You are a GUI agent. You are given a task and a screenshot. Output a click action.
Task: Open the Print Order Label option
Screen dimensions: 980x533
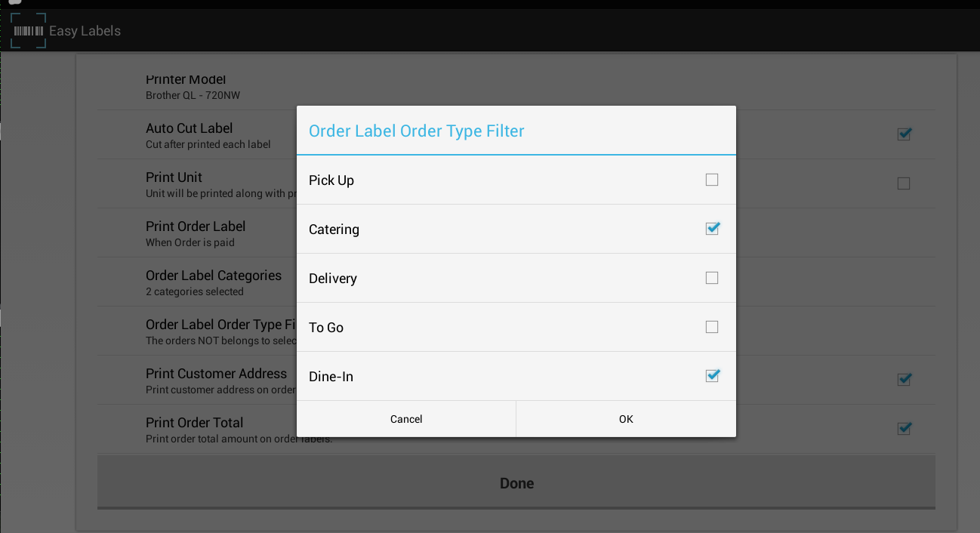click(196, 233)
